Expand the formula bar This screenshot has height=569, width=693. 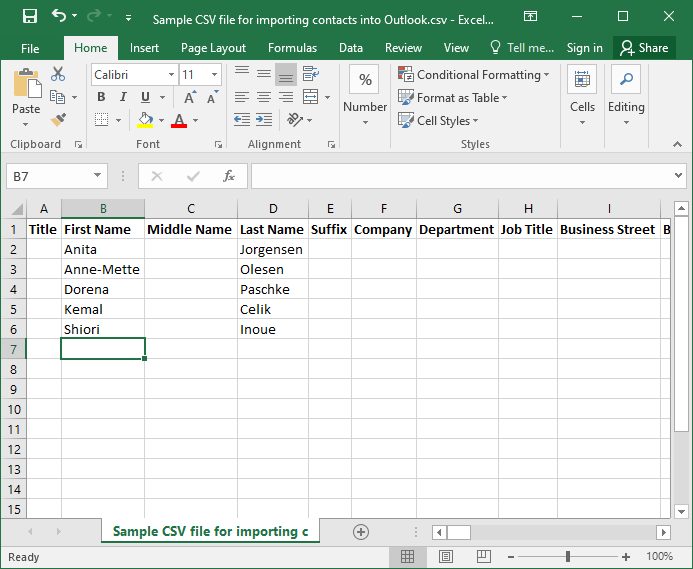click(678, 176)
